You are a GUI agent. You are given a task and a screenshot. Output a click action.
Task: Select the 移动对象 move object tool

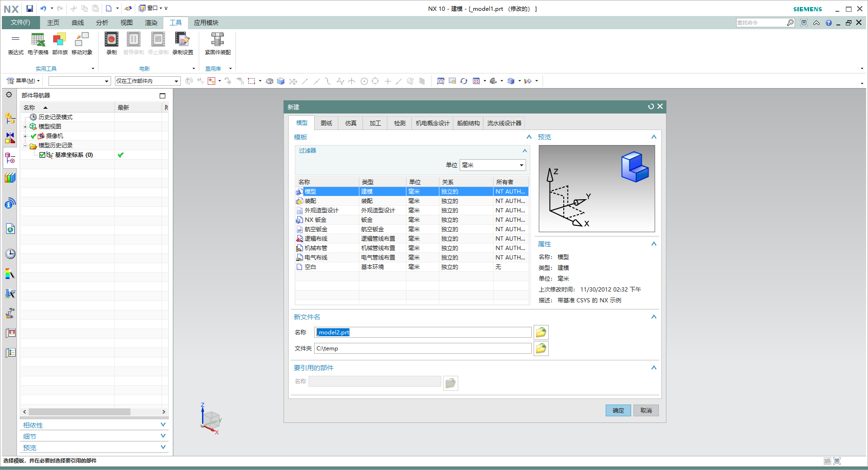[x=82, y=44]
